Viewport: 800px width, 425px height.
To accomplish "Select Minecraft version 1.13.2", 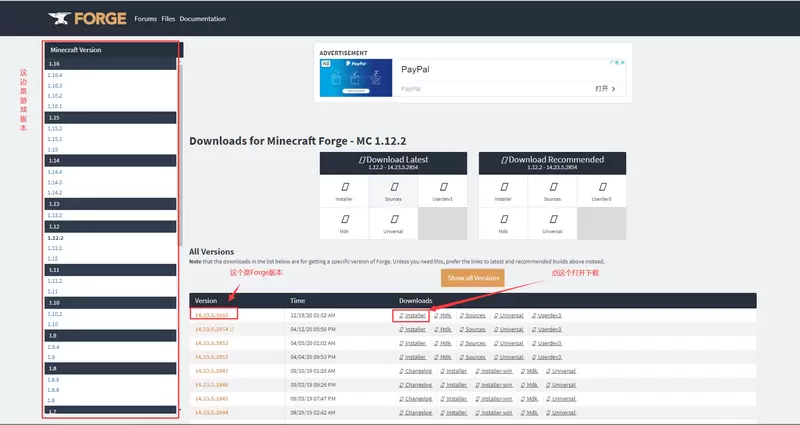I will pyautogui.click(x=55, y=215).
